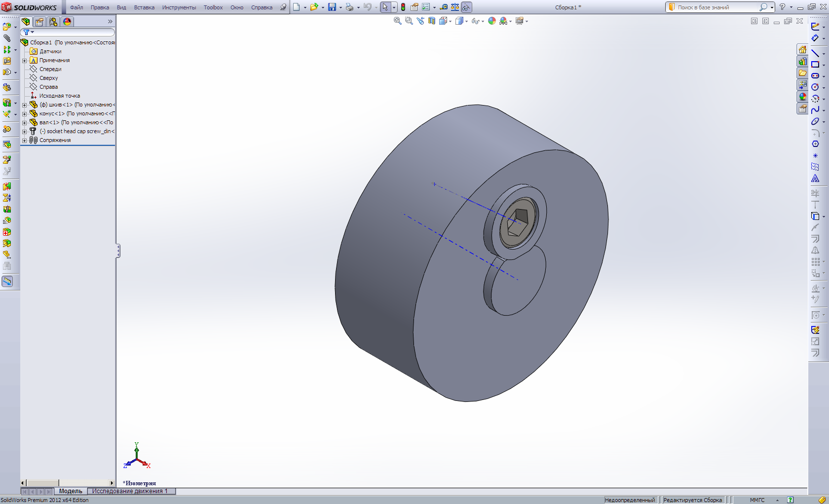Open the Measure tool
The image size is (829, 504).
pyautogui.click(x=444, y=7)
